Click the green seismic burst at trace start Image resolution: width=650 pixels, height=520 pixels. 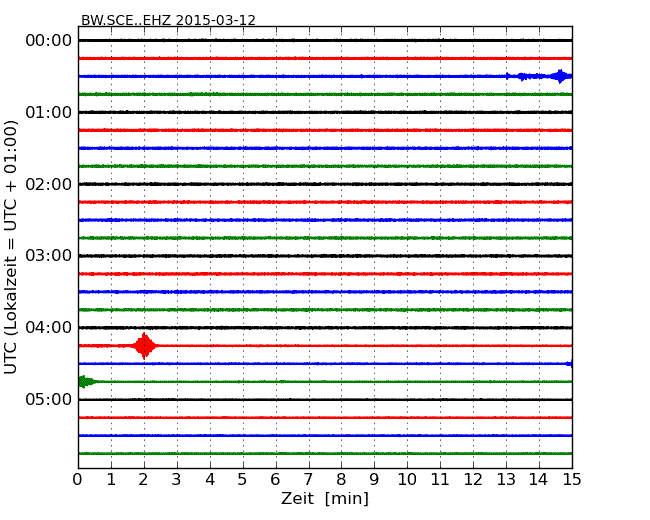pos(84,381)
